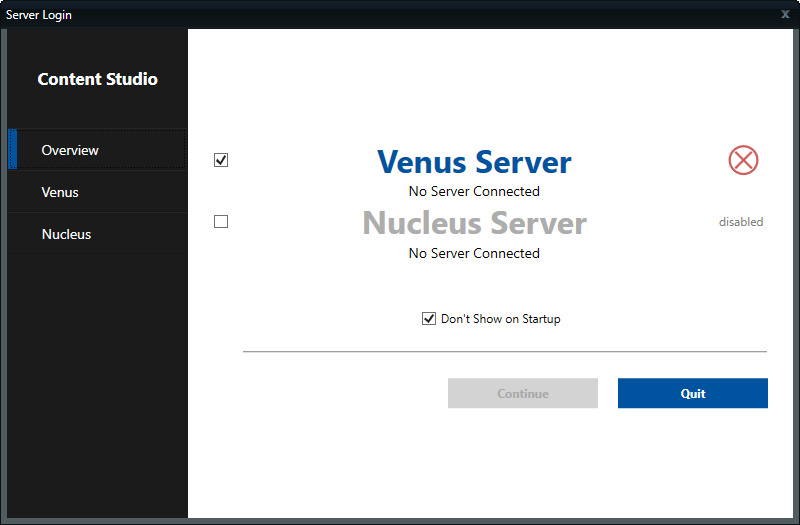800x525 pixels.
Task: Click the horizontal divider line above the buttons
Action: pyautogui.click(x=504, y=352)
